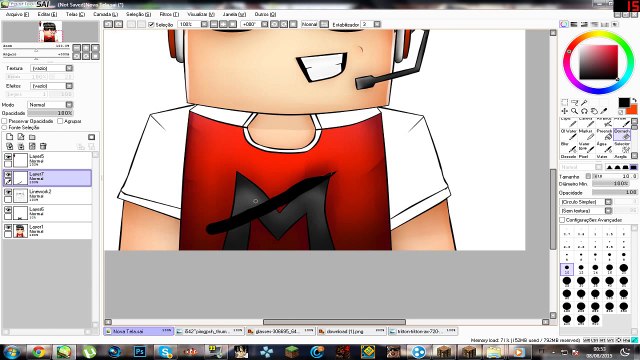Viewport: 640px width, 360px height.
Task: Open Skype from the taskbar
Action: click(x=165, y=351)
